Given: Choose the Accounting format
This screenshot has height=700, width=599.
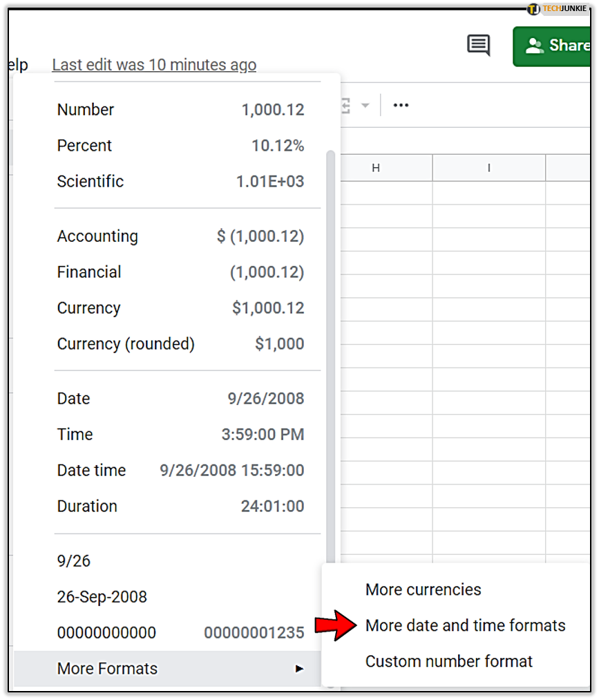Looking at the screenshot, I should (181, 236).
